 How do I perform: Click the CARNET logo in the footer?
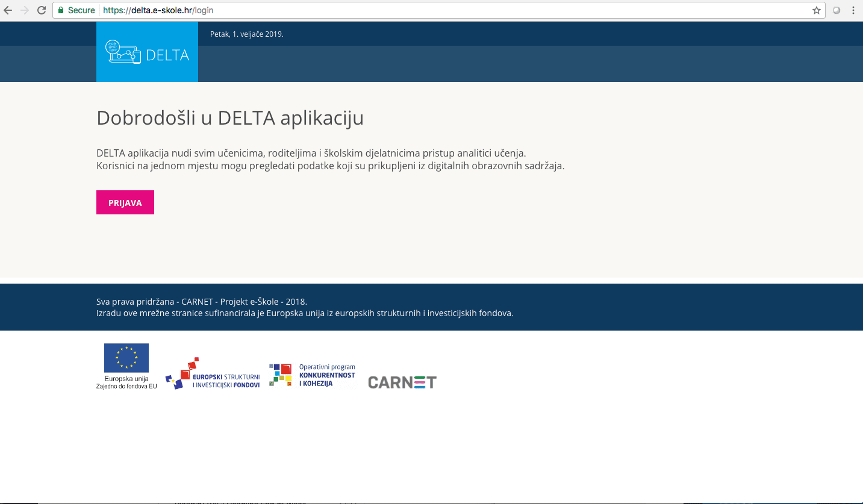click(402, 382)
